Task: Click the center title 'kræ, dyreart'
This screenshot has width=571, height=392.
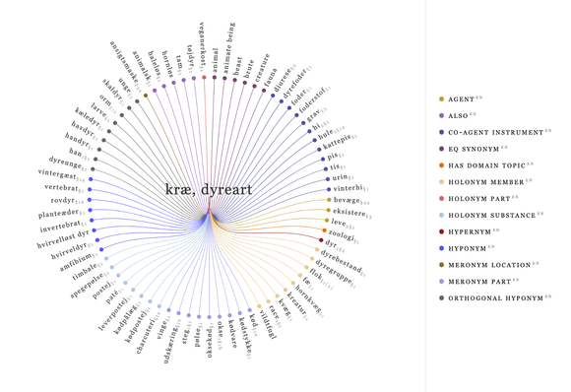Action: (209, 189)
